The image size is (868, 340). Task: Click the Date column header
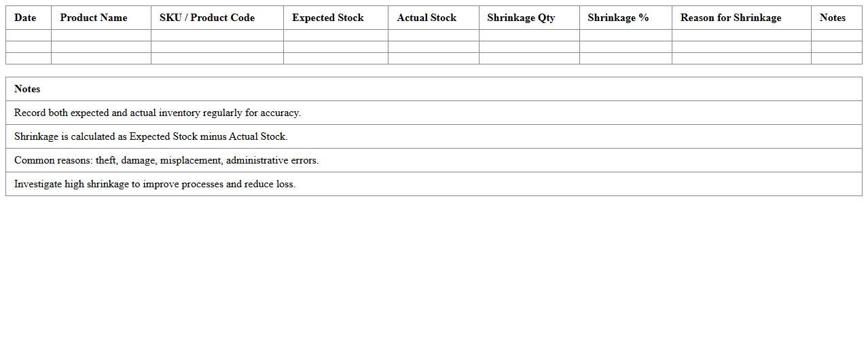click(25, 18)
